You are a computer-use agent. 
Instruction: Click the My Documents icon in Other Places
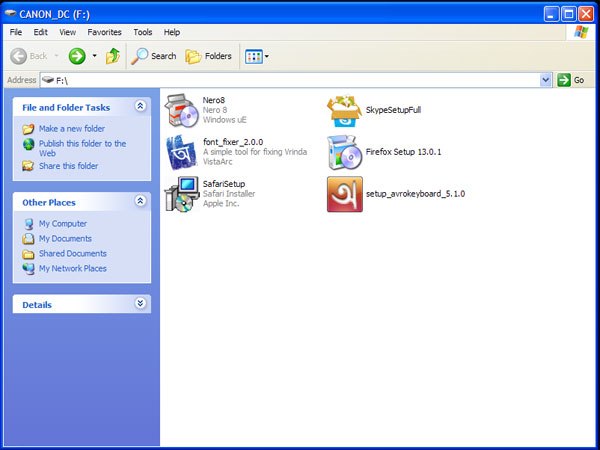click(28, 239)
